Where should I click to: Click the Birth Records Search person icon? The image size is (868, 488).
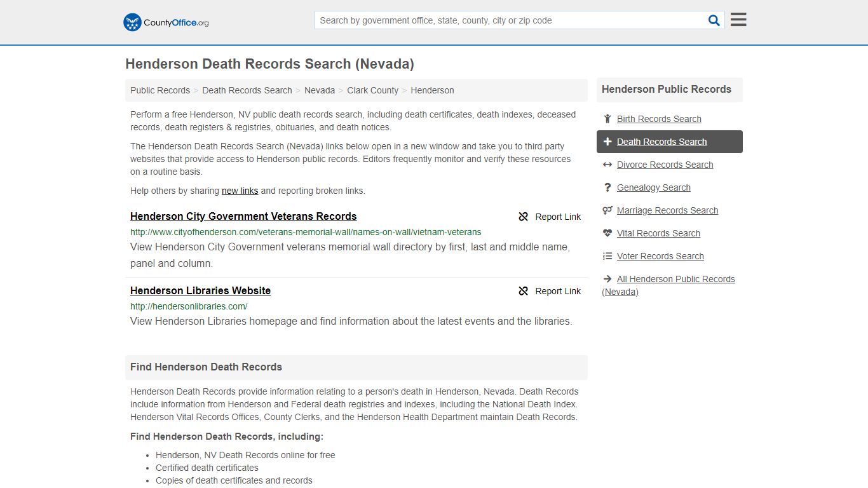607,119
